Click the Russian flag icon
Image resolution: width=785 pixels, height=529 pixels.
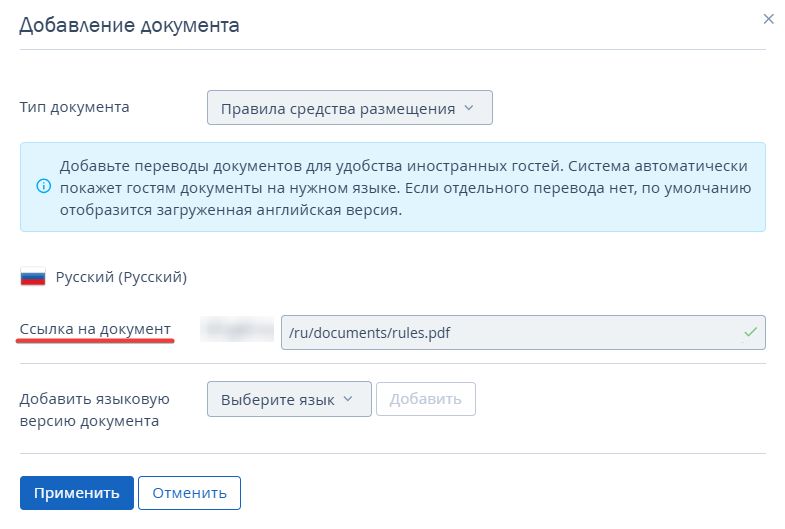(x=33, y=277)
